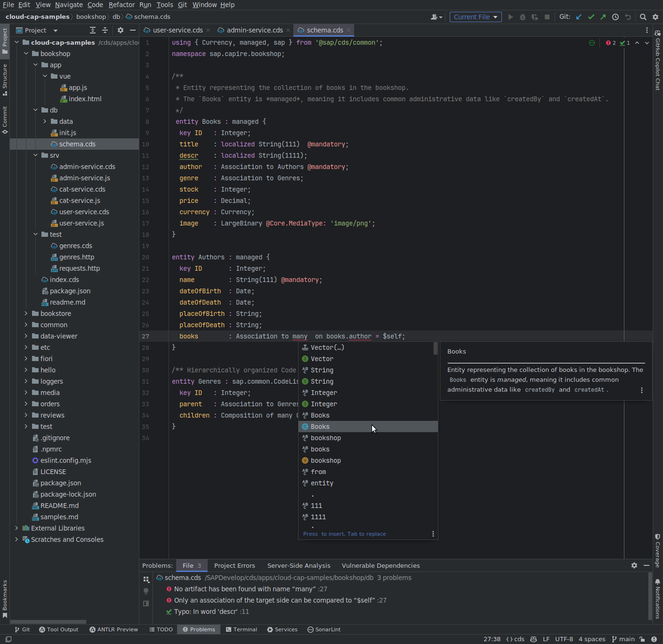
Task: Open Search Everywhere magnifier icon
Action: pyautogui.click(x=643, y=17)
